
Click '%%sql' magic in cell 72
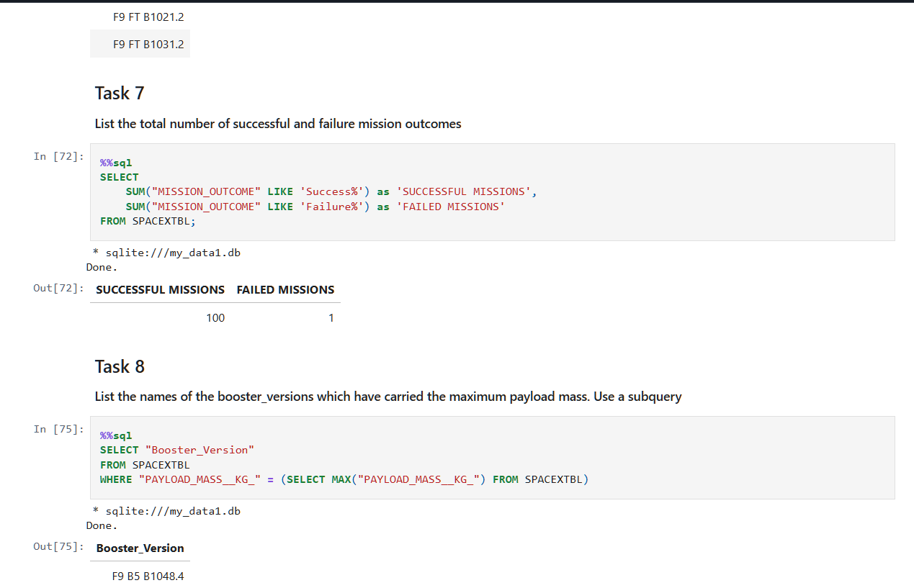pos(116,163)
